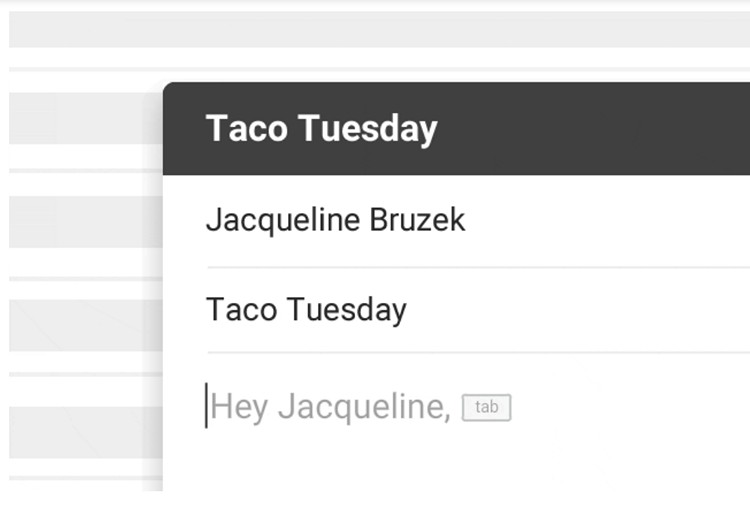Image resolution: width=750 pixels, height=525 pixels.
Task: Focus the subject field reading Taco Tuesday
Action: (x=306, y=309)
